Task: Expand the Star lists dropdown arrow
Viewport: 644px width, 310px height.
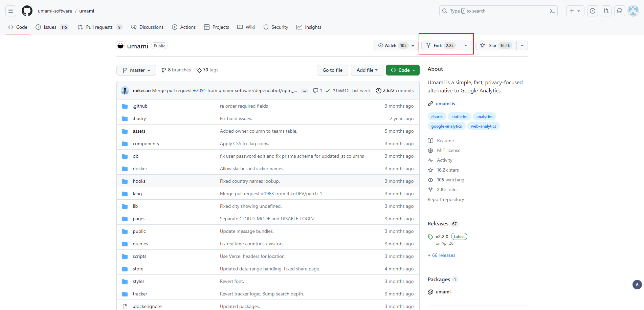Action: 522,45
